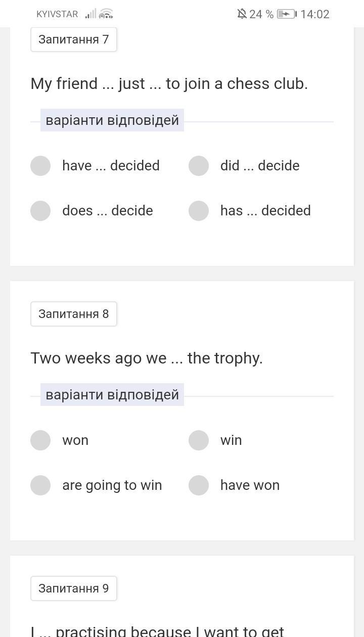Screen dimensions: 364x637
Task: Choose the "win" answer option
Action: (199, 440)
